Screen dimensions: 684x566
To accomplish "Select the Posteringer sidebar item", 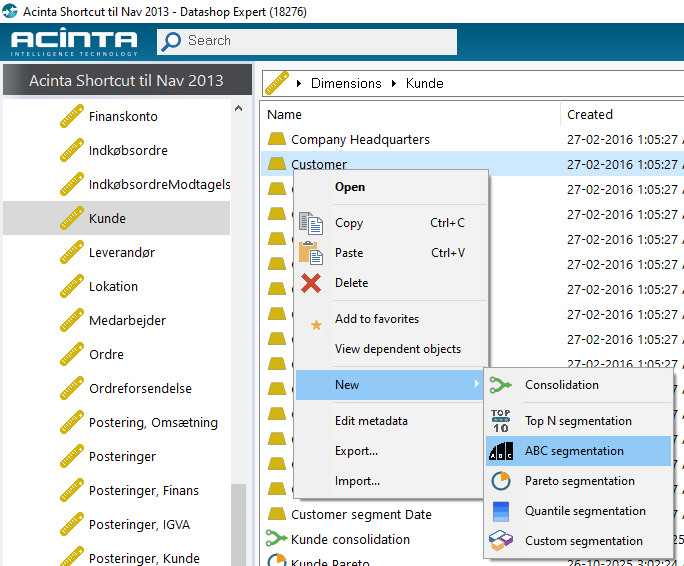I will [122, 456].
